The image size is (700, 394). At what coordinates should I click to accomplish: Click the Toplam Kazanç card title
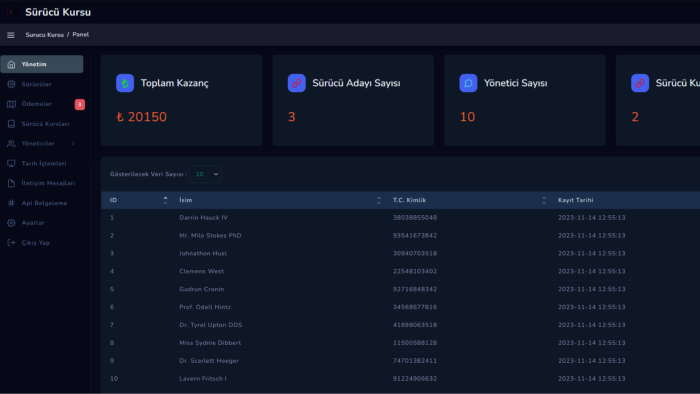click(x=175, y=83)
